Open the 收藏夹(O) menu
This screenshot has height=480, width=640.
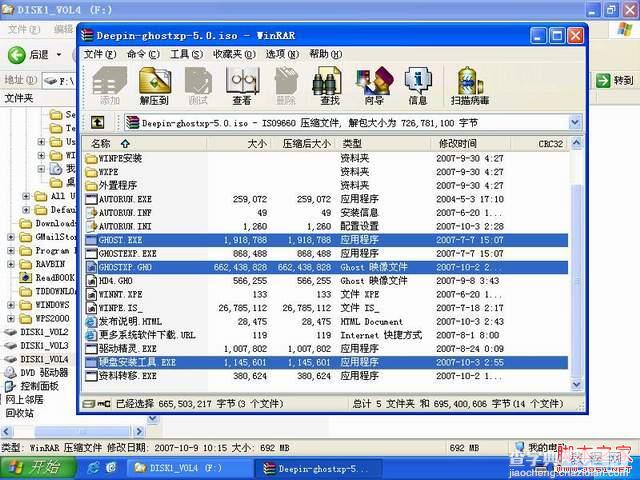[234, 54]
